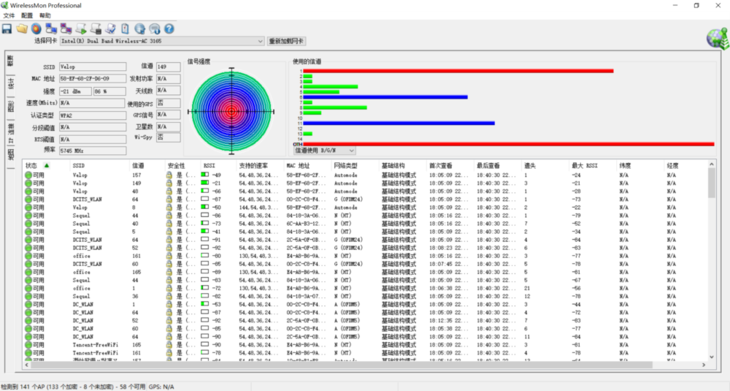Click the SSID field showing Velop

pyautogui.click(x=93, y=67)
